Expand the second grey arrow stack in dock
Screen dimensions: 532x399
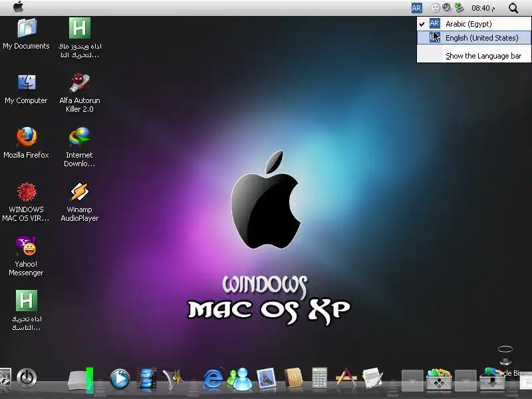click(x=465, y=380)
